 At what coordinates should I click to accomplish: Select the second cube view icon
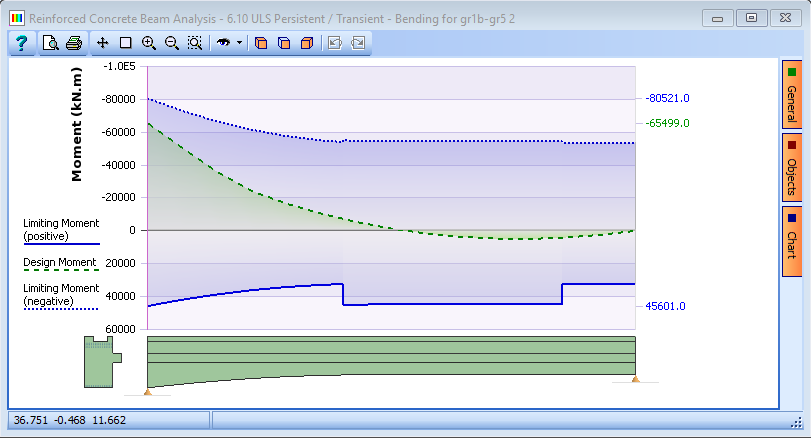284,43
